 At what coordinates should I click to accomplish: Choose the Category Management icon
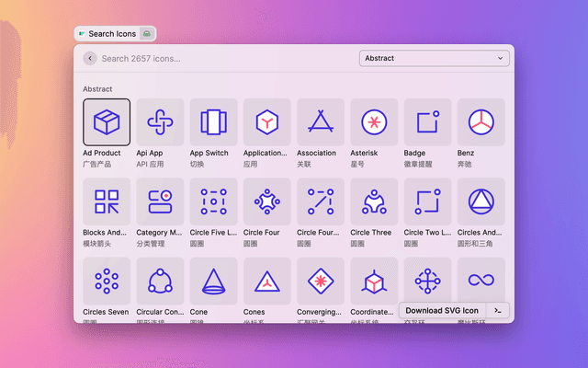pos(160,201)
